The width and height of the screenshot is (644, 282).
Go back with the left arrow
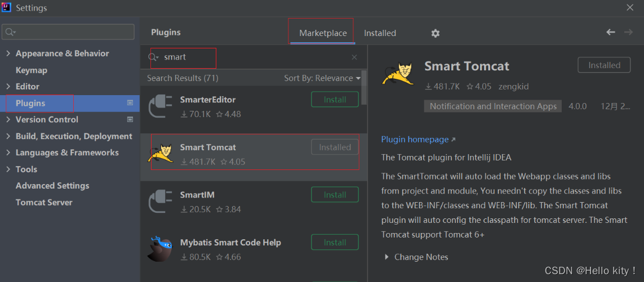pos(611,32)
